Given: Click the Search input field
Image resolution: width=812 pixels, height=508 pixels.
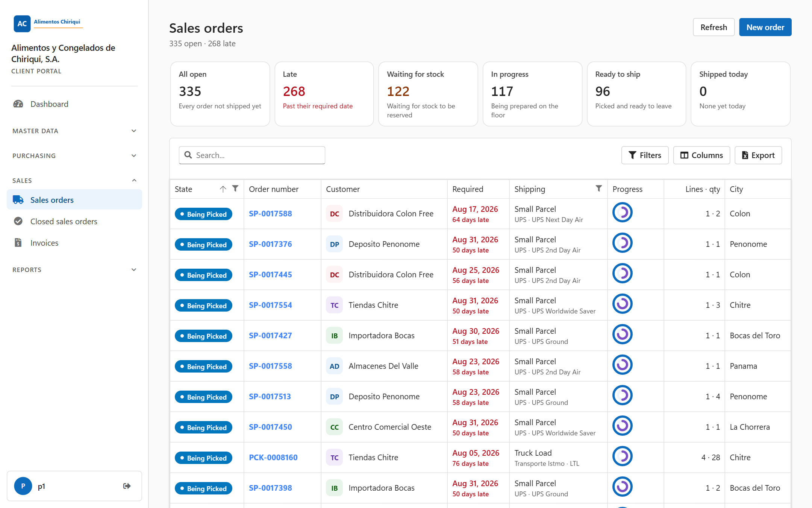Looking at the screenshot, I should coord(252,155).
